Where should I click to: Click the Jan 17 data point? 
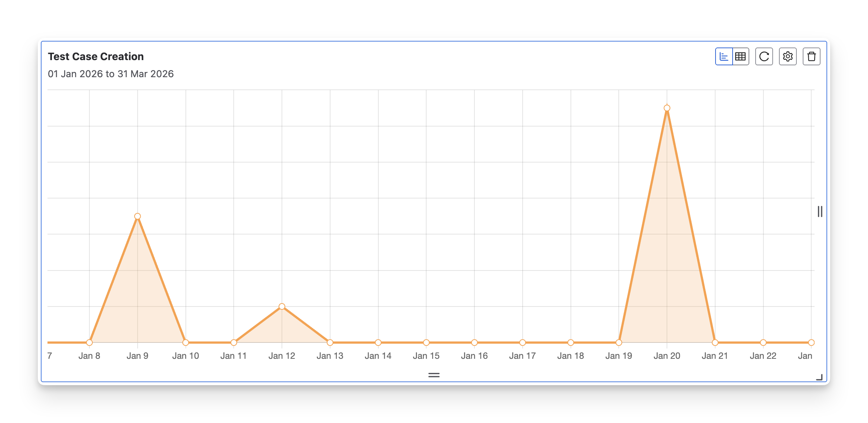pos(522,342)
